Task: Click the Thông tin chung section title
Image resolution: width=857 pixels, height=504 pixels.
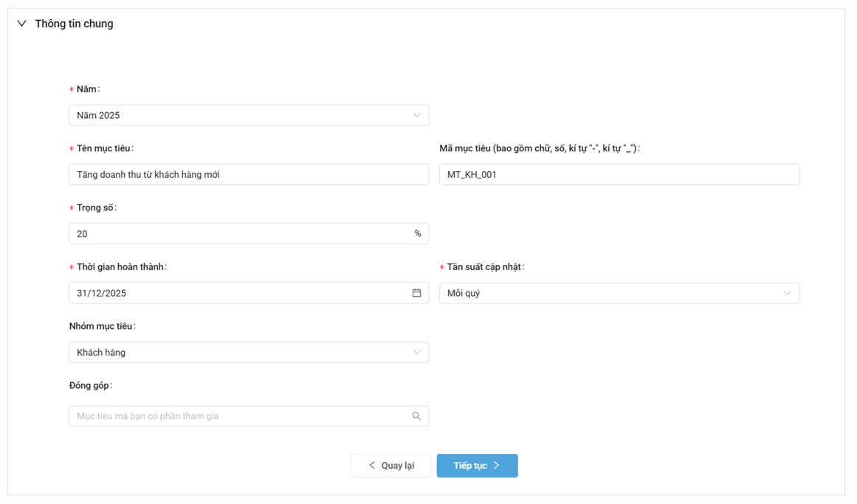Action: (x=74, y=24)
